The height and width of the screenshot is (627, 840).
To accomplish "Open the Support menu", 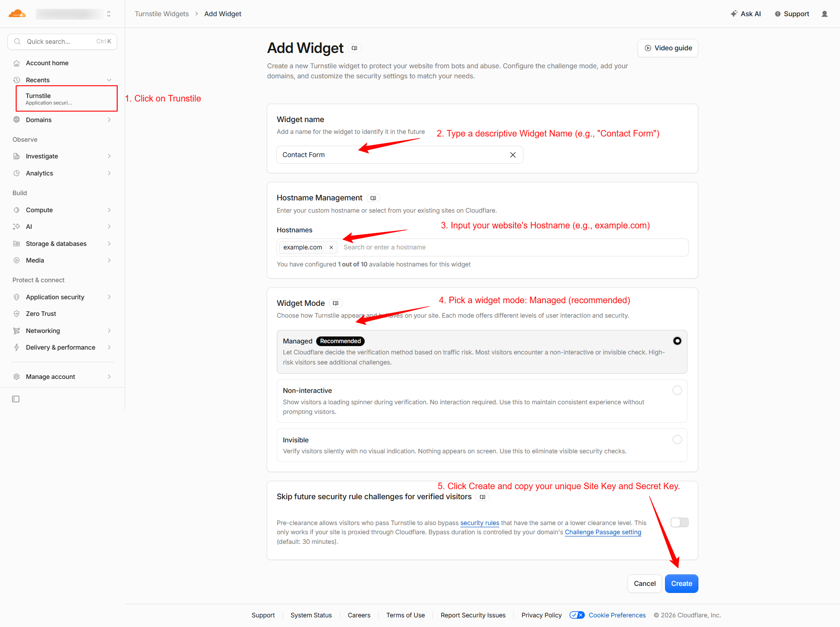I will tap(792, 14).
